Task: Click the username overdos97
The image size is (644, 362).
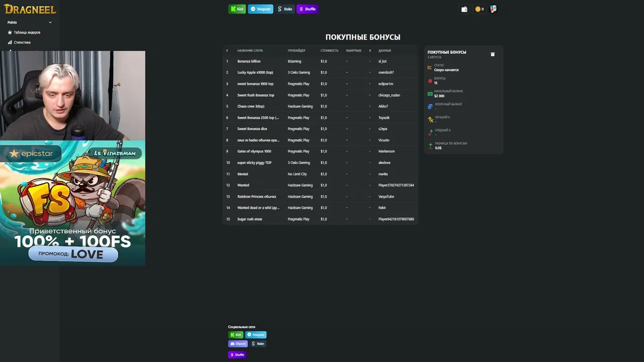Action: [x=386, y=72]
